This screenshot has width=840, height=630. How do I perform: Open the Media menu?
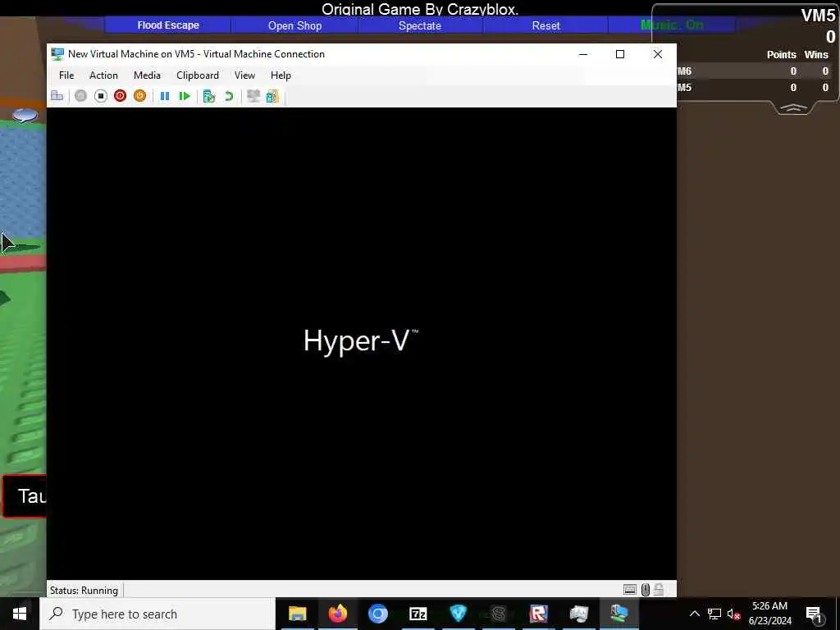147,75
